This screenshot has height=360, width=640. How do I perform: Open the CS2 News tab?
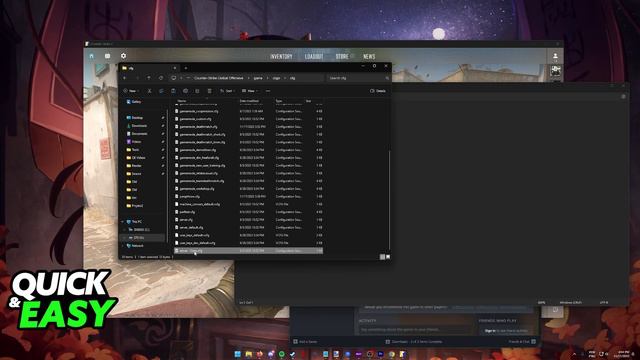369,57
